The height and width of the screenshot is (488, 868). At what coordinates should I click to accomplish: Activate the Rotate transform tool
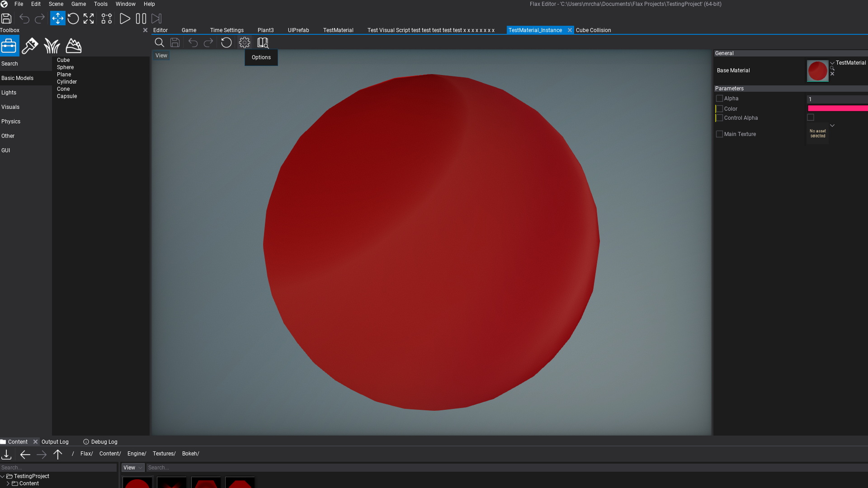point(73,19)
